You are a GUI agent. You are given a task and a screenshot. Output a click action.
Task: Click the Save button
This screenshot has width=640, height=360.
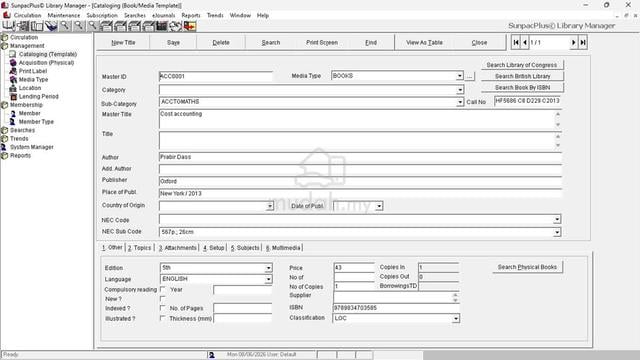[173, 42]
